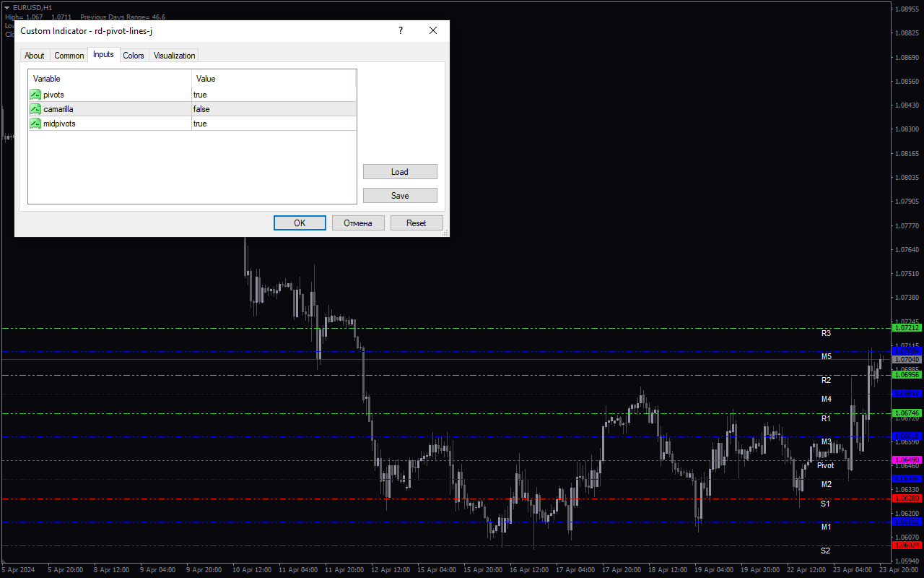Confirm settings with OK button
Image resolution: width=924 pixels, height=578 pixels.
coord(300,223)
